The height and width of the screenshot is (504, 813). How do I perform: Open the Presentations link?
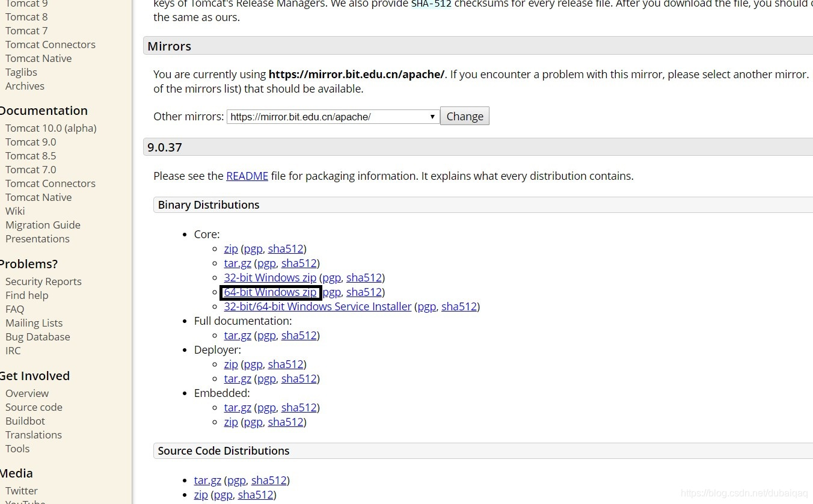(37, 239)
